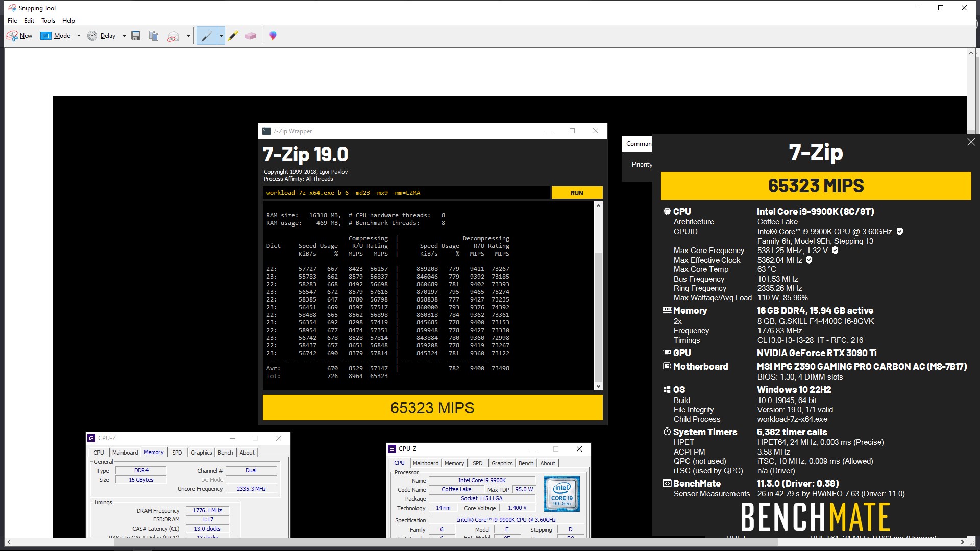980x551 pixels.
Task: Select Graphics tab in right CPU-Z
Action: 502,463
